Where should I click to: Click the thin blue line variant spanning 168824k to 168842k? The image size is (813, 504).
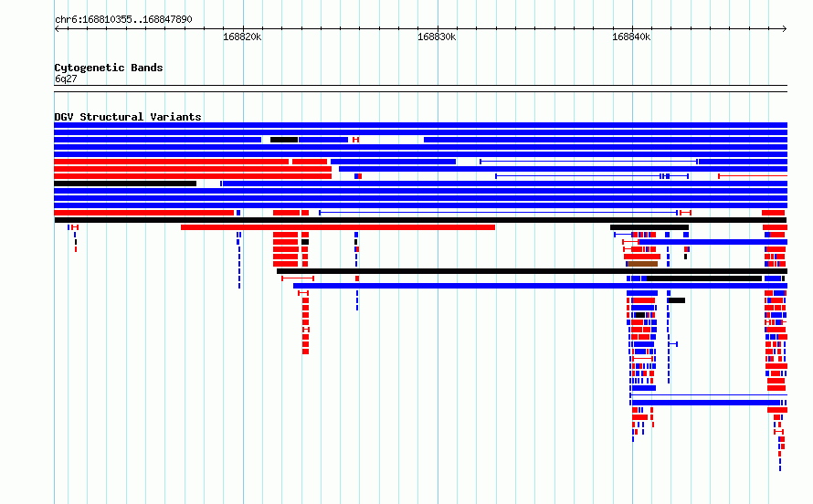498,213
